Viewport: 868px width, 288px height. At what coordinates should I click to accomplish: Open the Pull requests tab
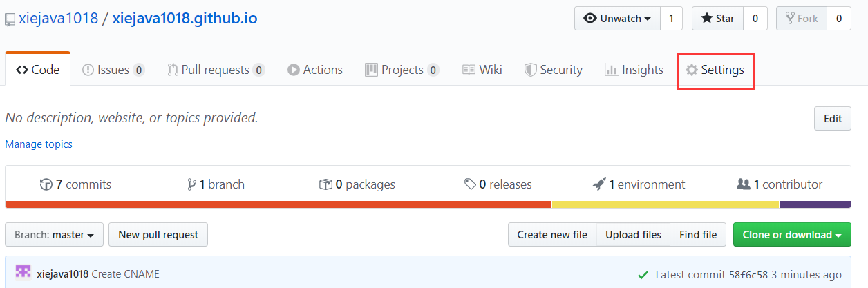pos(216,70)
